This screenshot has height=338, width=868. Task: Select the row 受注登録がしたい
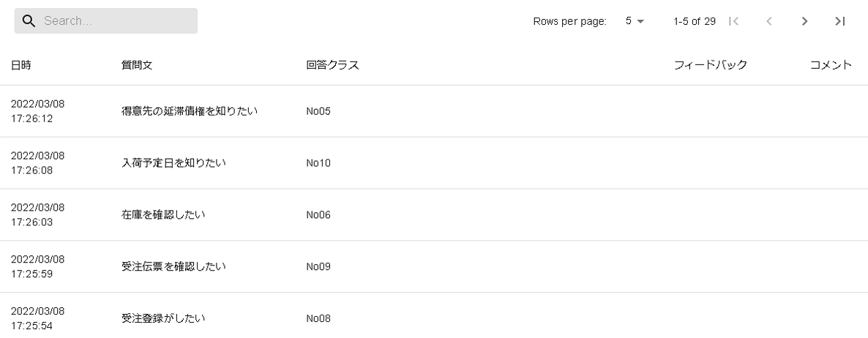(x=163, y=318)
